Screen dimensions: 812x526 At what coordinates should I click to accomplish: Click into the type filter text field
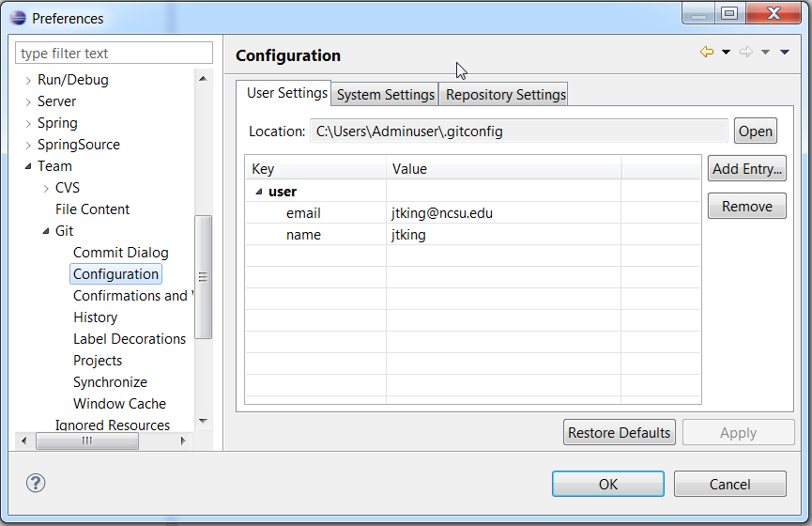click(x=114, y=53)
